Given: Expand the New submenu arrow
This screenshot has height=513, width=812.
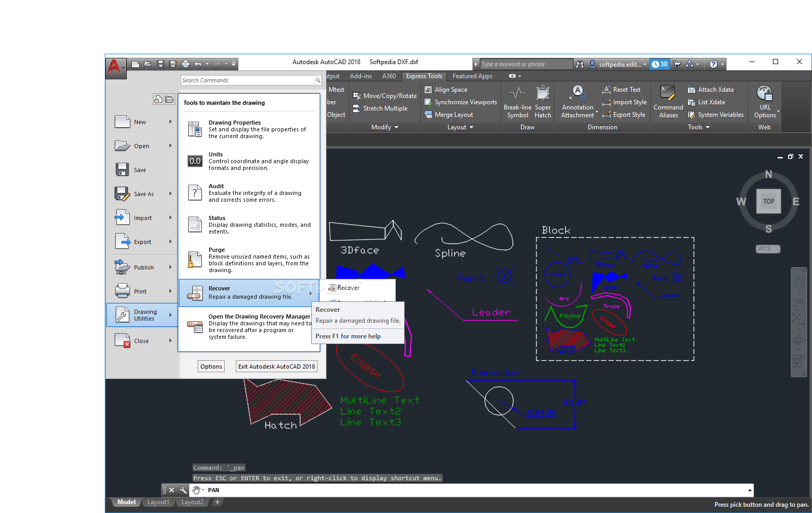Looking at the screenshot, I should (x=170, y=121).
